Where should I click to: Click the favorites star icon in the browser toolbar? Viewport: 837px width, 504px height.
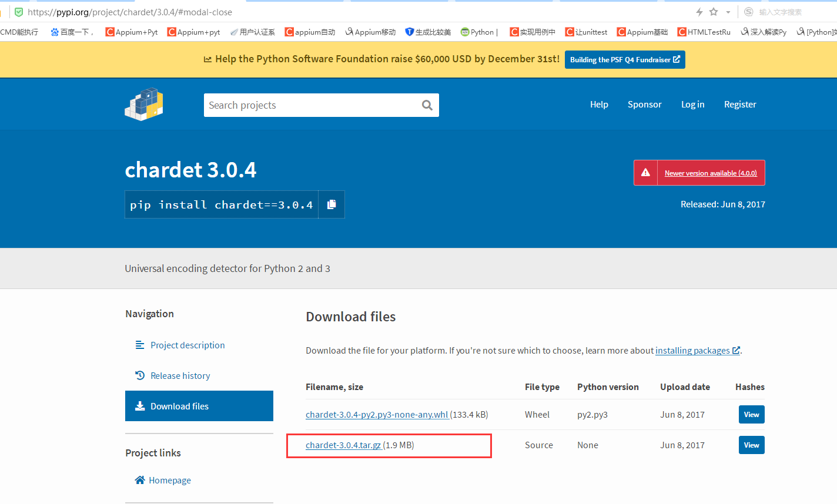(x=714, y=11)
